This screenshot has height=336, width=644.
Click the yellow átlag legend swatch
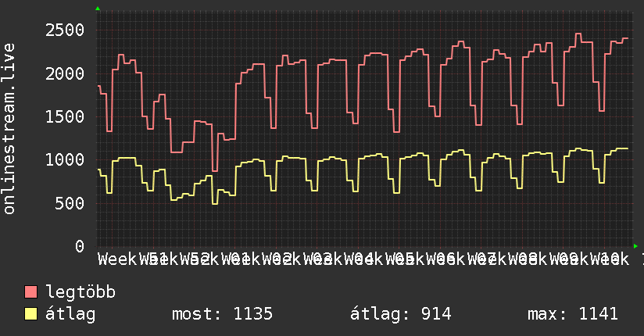pos(30,314)
